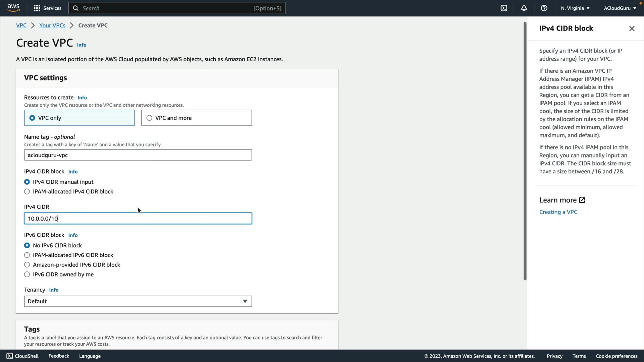644x362 pixels.
Task: Choose IPAM-allocated IPv4 CIDR block
Action: pyautogui.click(x=27, y=192)
